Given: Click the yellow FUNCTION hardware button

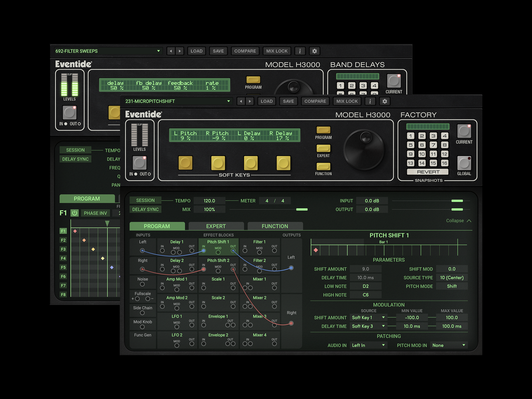Looking at the screenshot, I should tap(323, 166).
